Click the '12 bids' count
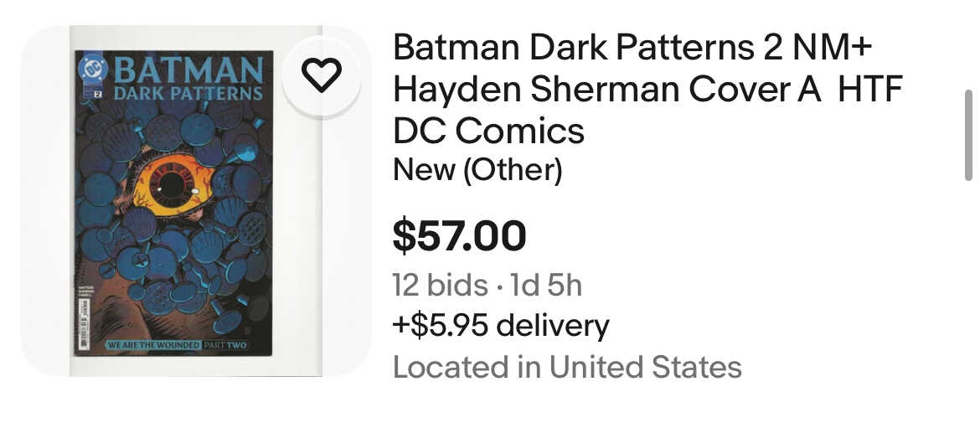980x433 pixels. pyautogui.click(x=440, y=286)
